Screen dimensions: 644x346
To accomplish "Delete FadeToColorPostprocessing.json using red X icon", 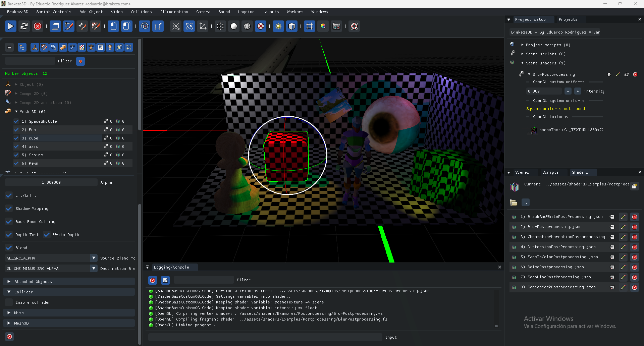I will coord(634,257).
